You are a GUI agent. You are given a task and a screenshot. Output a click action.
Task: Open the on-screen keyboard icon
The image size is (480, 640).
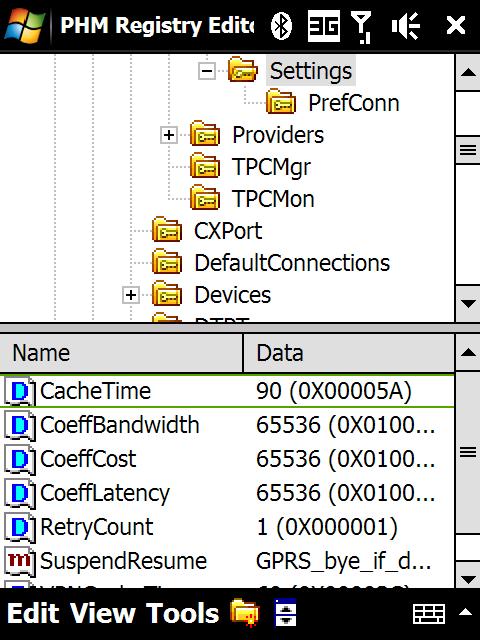pyautogui.click(x=429, y=613)
